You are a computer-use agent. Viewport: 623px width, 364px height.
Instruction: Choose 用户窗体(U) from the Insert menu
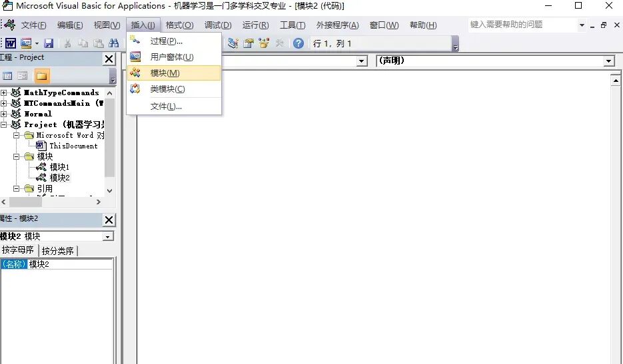[174, 57]
